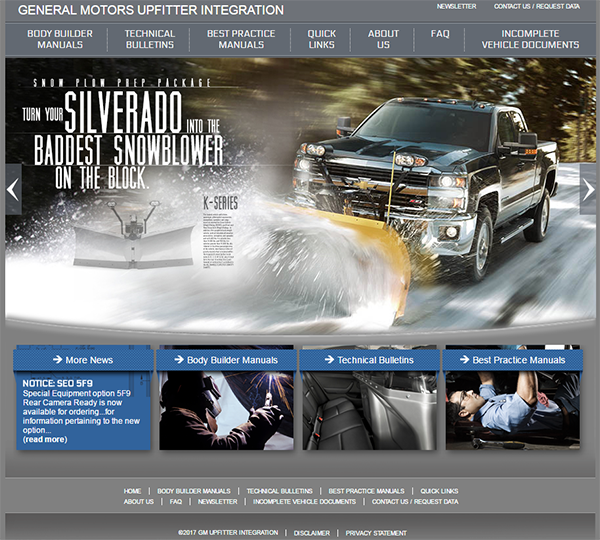Screen dimensions: 600x540
Task: Open the Technical Bulletins navigation menu
Action: 149,39
